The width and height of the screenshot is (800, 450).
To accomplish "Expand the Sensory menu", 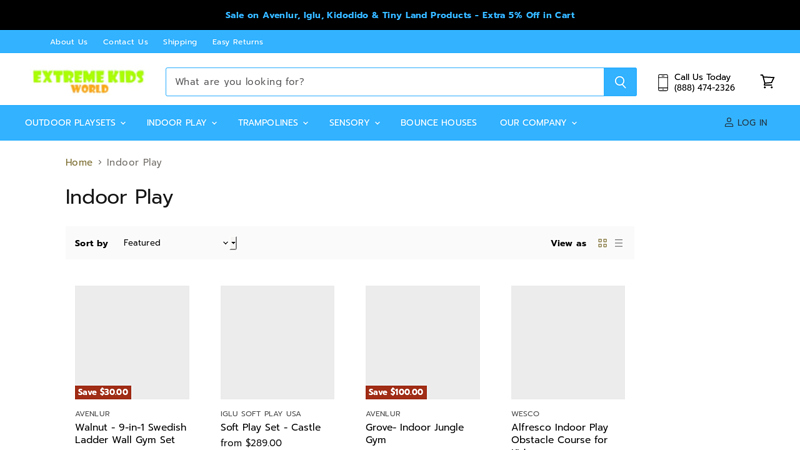I will click(354, 123).
